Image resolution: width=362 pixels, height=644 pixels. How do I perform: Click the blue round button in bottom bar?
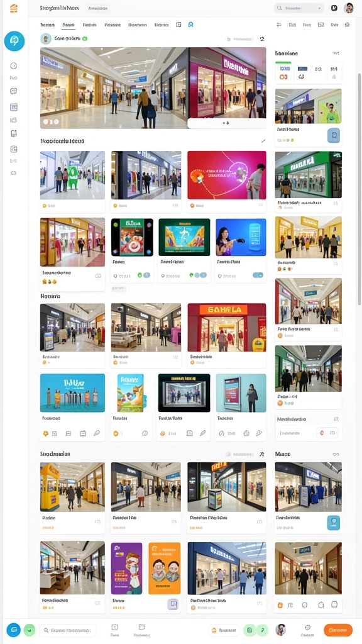point(14,630)
